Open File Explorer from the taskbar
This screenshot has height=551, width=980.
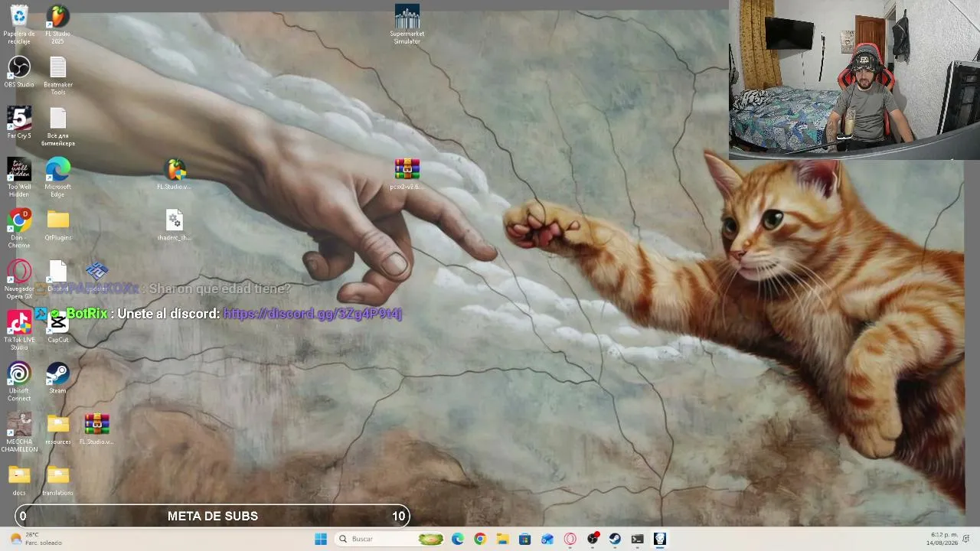(x=502, y=539)
